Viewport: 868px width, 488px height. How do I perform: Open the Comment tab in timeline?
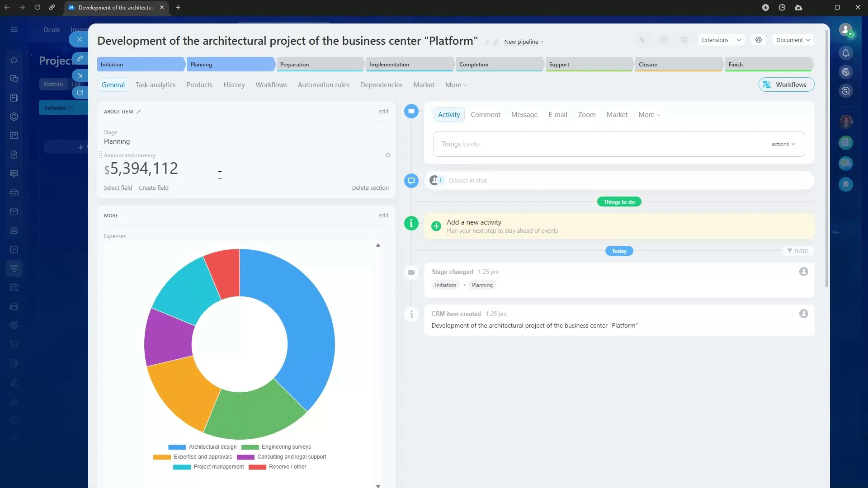[x=485, y=115]
